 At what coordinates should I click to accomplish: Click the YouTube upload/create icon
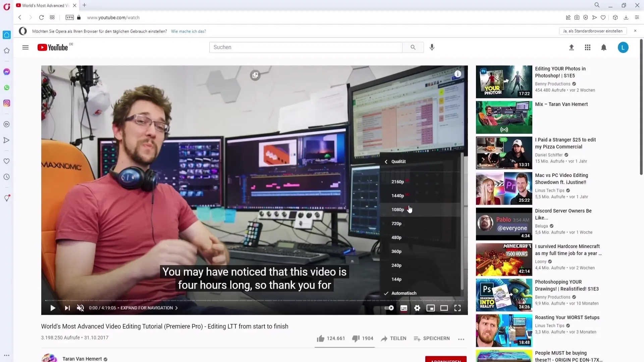click(572, 47)
